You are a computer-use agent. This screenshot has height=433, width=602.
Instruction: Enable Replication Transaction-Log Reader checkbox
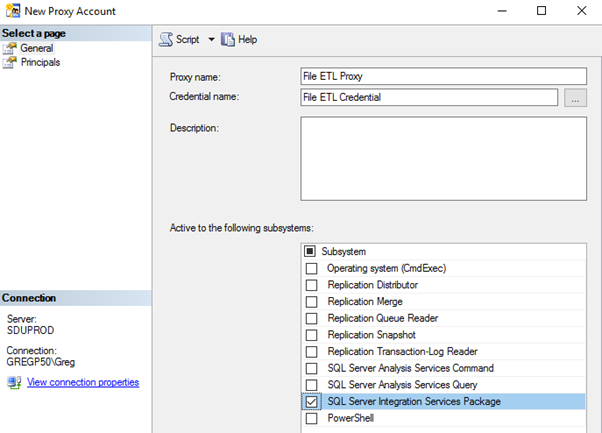tap(311, 351)
